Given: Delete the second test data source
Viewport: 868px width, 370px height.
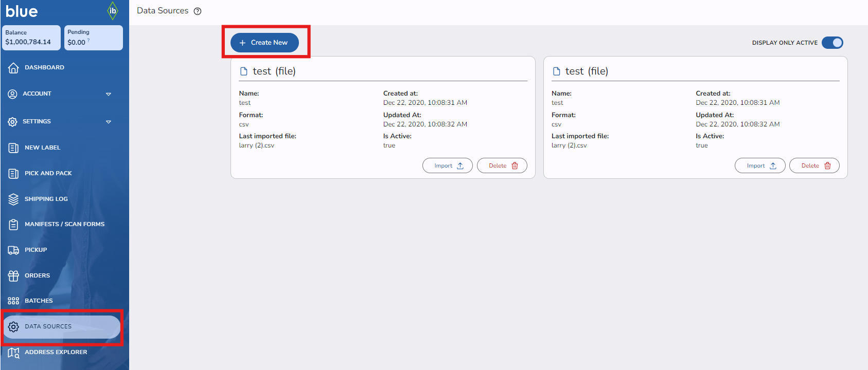Looking at the screenshot, I should pyautogui.click(x=814, y=165).
